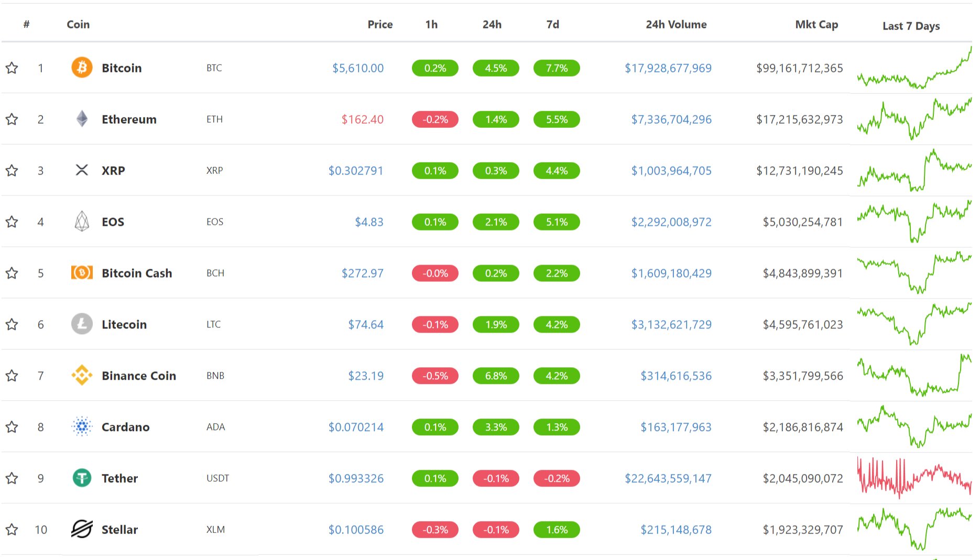The image size is (980, 560).
Task: Click Ethereum's -0.2% hourly badge
Action: 435,119
